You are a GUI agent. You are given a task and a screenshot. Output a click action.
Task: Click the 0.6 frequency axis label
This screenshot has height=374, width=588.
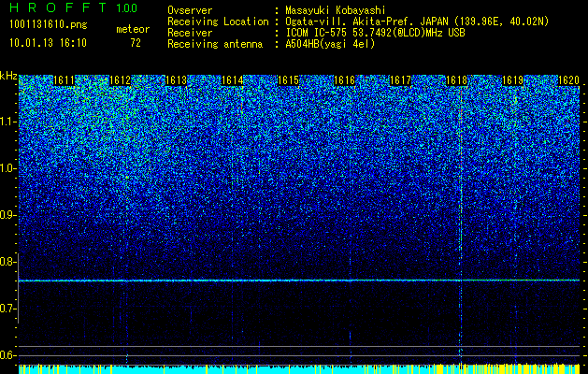point(7,355)
